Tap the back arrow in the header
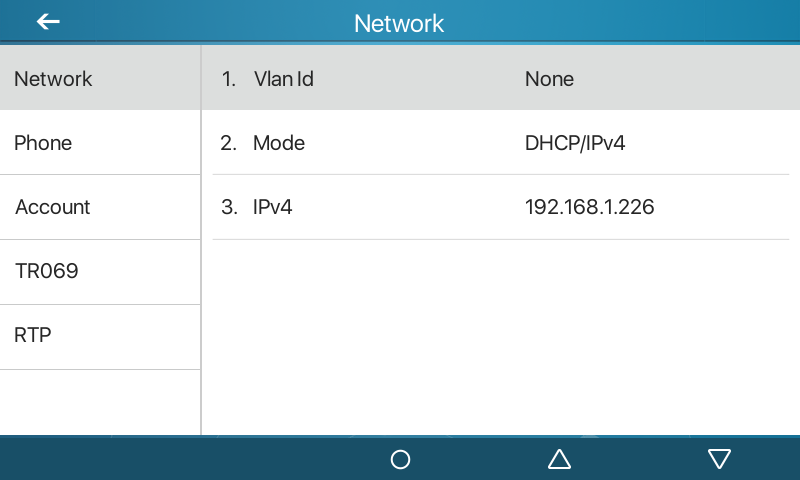Viewport: 800px width, 480px height. (48, 22)
